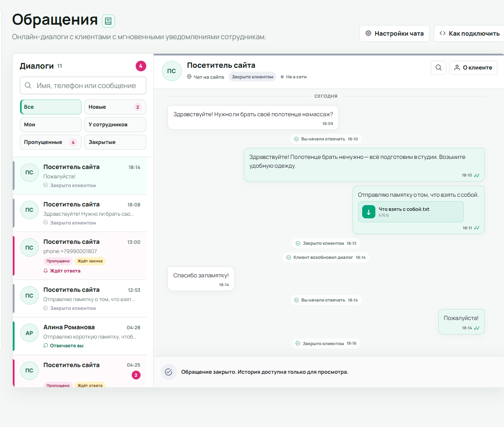Click the "Пропущено" tag in the 13:00 dialog
Image resolution: width=504 pixels, height=427 pixels.
(58, 261)
